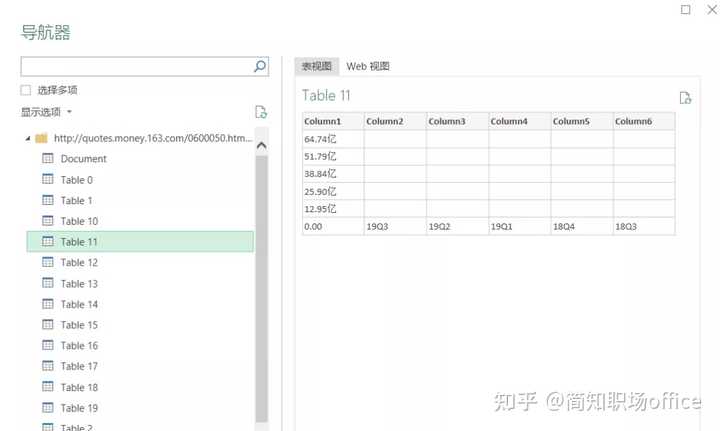The image size is (720, 431).
Task: Click the cell showing 25.90亿
Action: click(333, 191)
